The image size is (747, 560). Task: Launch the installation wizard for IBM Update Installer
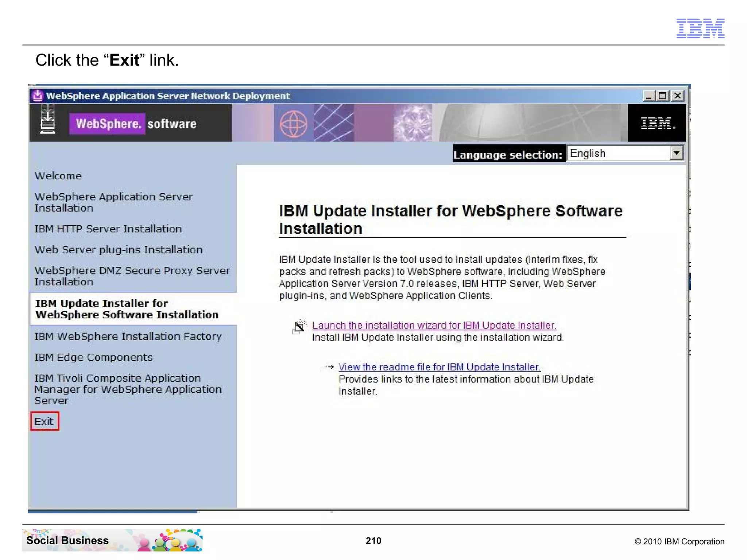(434, 325)
